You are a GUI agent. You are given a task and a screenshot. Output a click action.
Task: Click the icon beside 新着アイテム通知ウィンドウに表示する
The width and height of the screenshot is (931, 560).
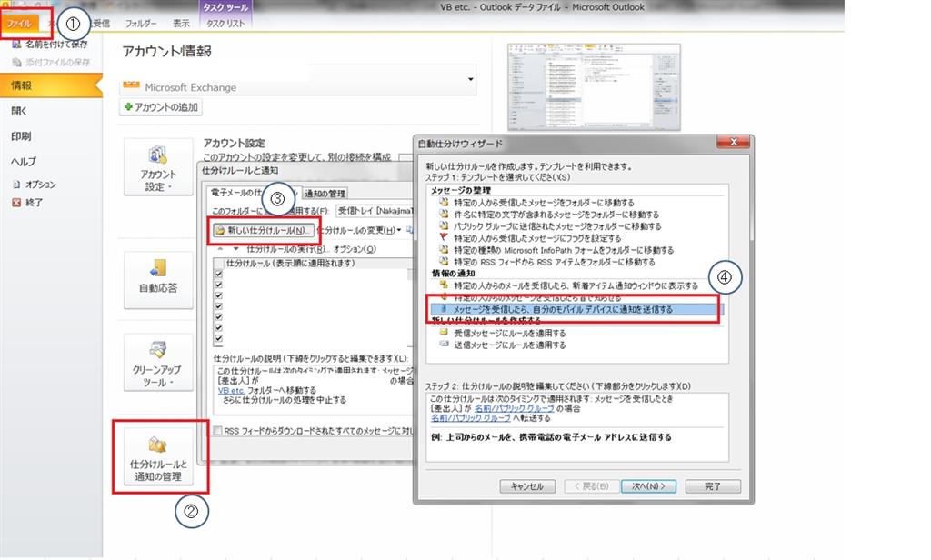[x=444, y=285]
